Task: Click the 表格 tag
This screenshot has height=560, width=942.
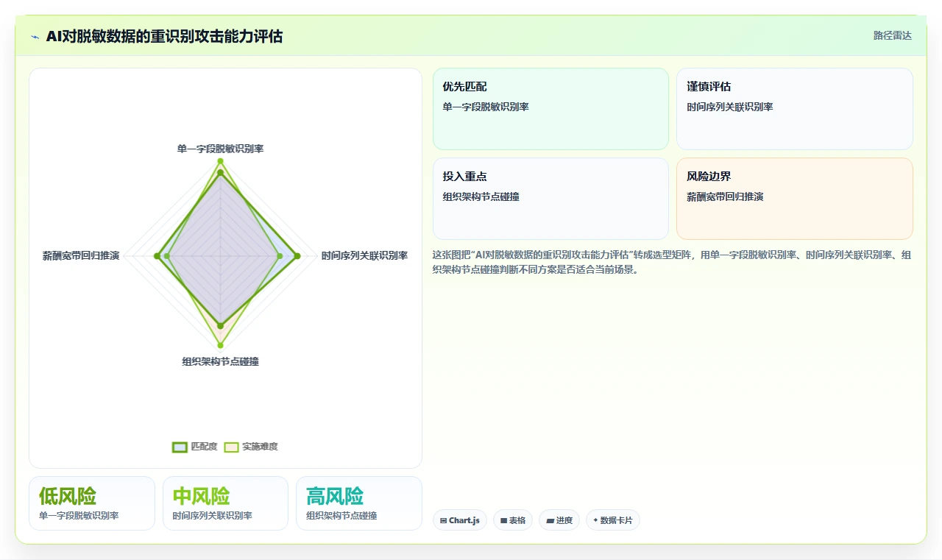Action: pyautogui.click(x=513, y=520)
